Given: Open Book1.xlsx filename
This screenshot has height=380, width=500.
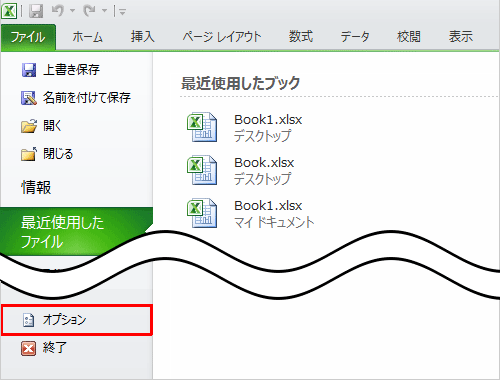Looking at the screenshot, I should click(x=268, y=120).
